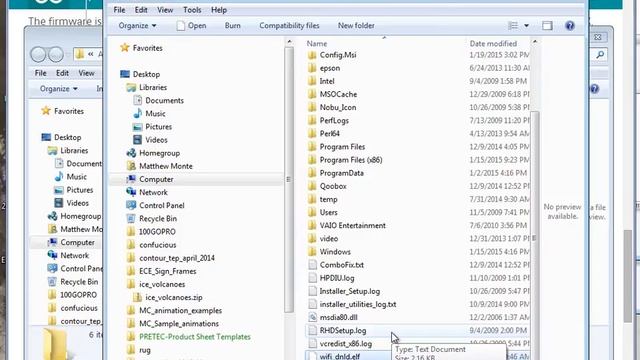
Task: Select Control Panel in front navigation pane
Action: click(156, 205)
